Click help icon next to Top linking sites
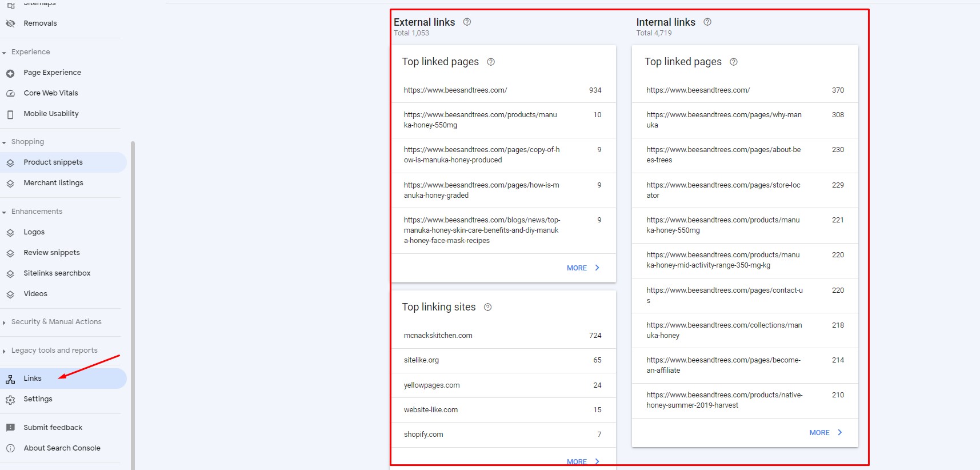 487,307
